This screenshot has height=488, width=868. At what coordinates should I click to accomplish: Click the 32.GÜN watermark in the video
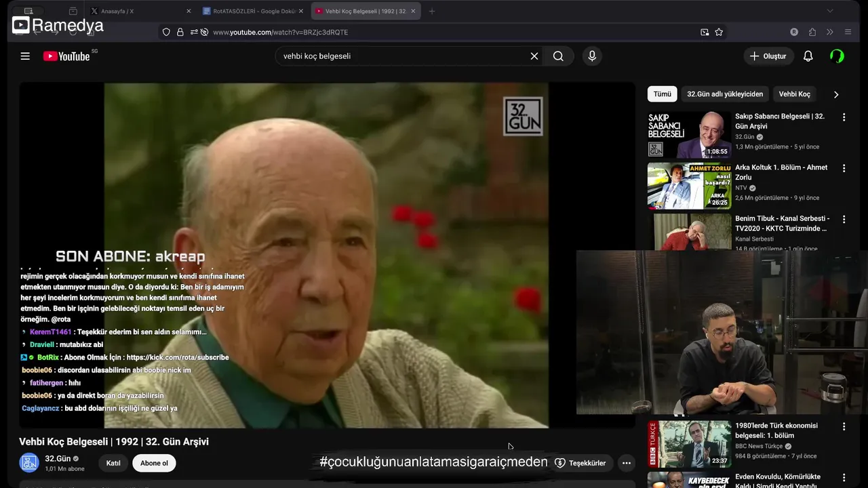pos(523,116)
